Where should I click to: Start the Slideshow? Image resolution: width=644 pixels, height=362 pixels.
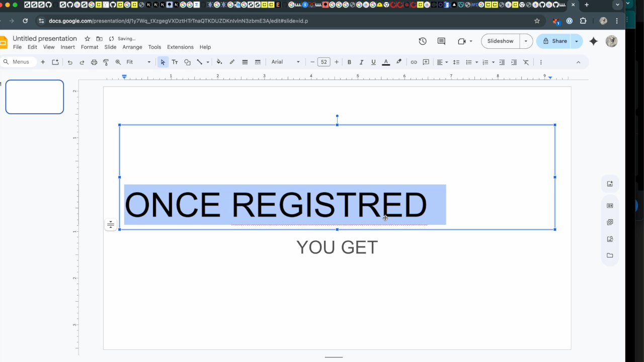tap(501, 41)
